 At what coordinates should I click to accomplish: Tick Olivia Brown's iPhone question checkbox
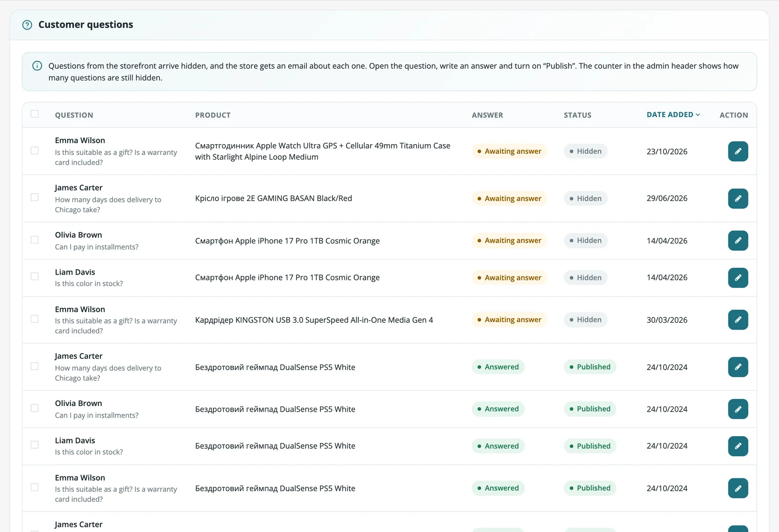coord(35,240)
